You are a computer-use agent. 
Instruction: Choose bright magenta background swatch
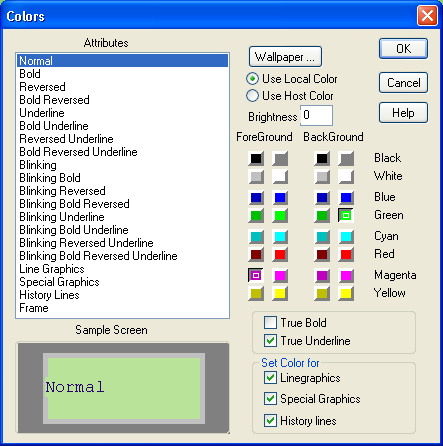coord(346,276)
